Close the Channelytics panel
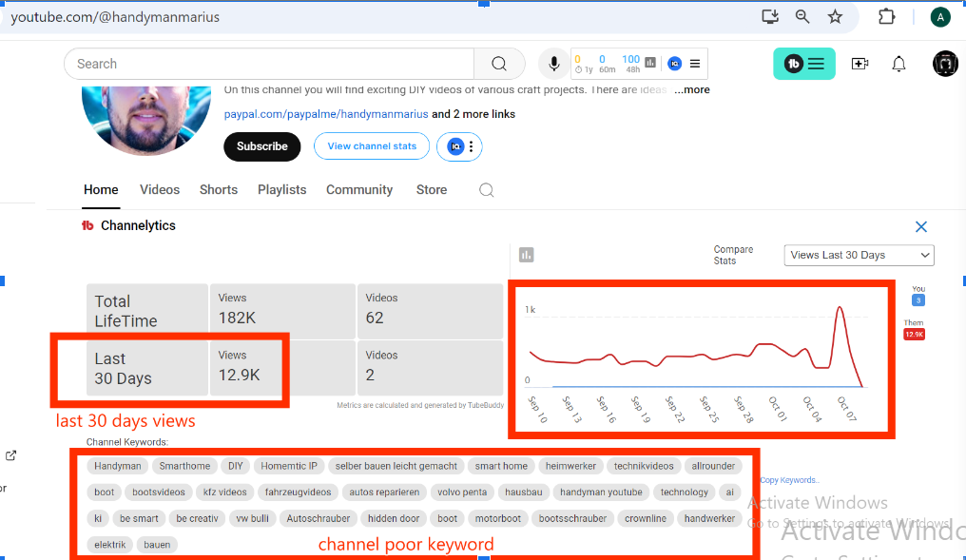 point(921,226)
